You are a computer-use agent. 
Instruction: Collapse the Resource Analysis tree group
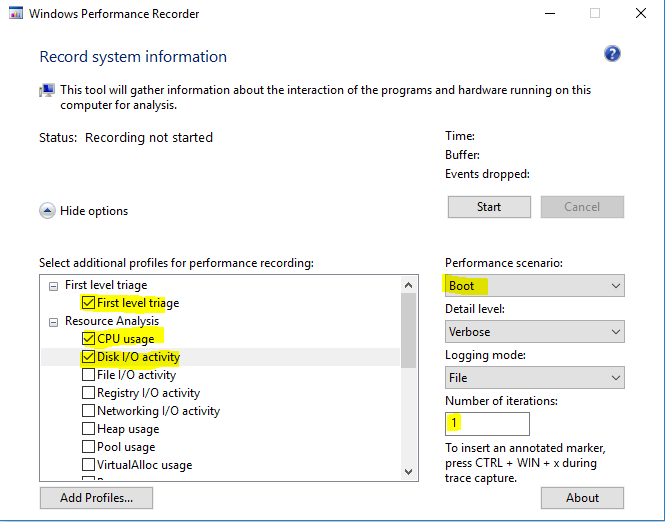pyautogui.click(x=53, y=322)
